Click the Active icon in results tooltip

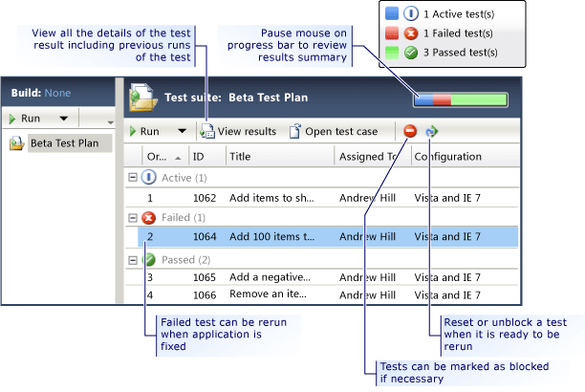411,13
